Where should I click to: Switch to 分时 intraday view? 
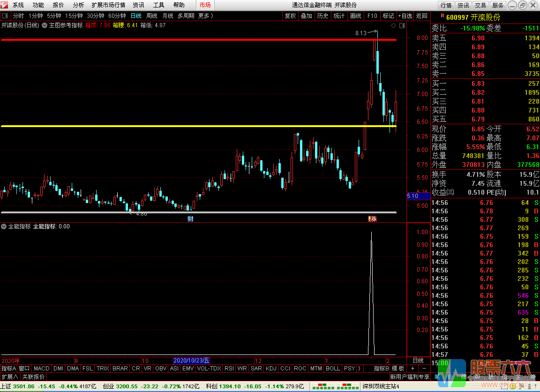(18, 16)
